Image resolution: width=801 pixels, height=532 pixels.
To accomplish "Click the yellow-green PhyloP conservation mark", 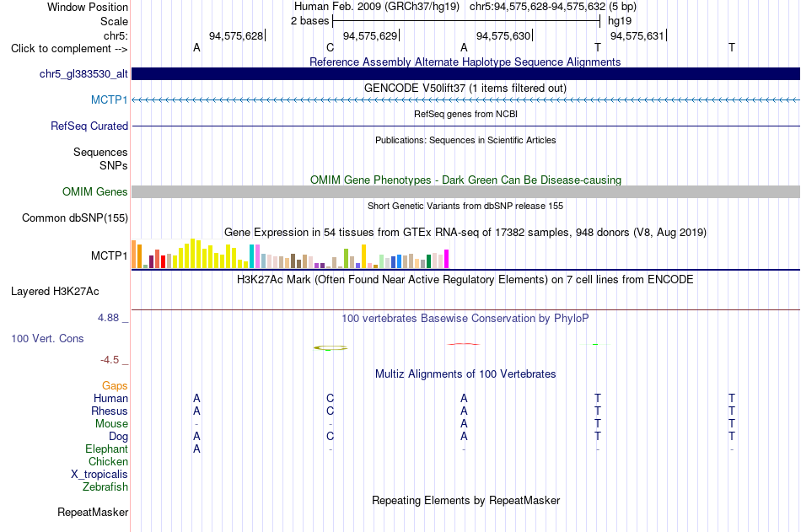I will (x=330, y=348).
